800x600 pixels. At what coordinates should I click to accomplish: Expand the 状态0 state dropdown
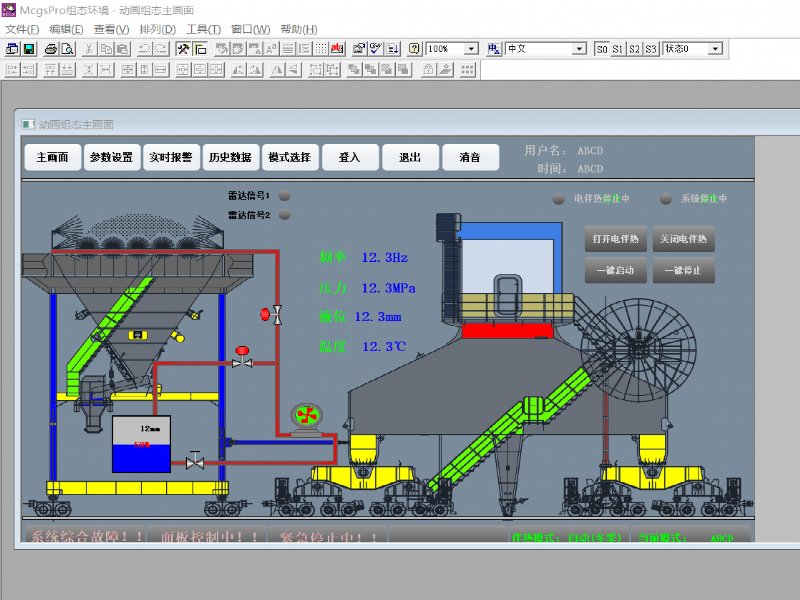[x=715, y=49]
